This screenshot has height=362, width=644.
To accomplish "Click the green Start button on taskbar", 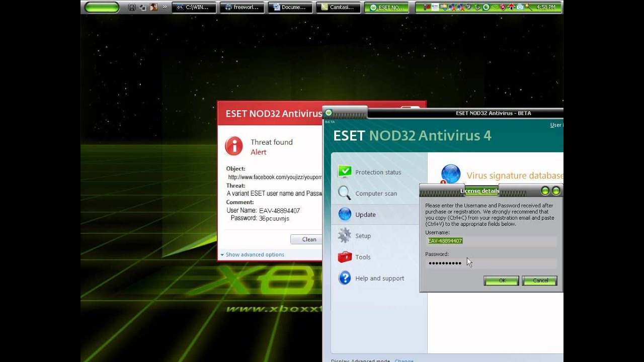I will [x=102, y=7].
